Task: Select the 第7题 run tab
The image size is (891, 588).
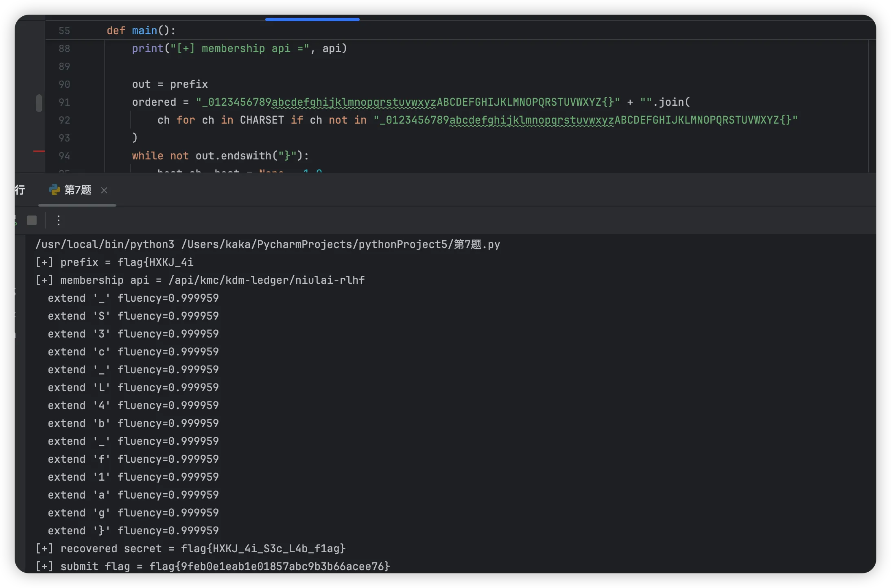Action: coord(77,190)
